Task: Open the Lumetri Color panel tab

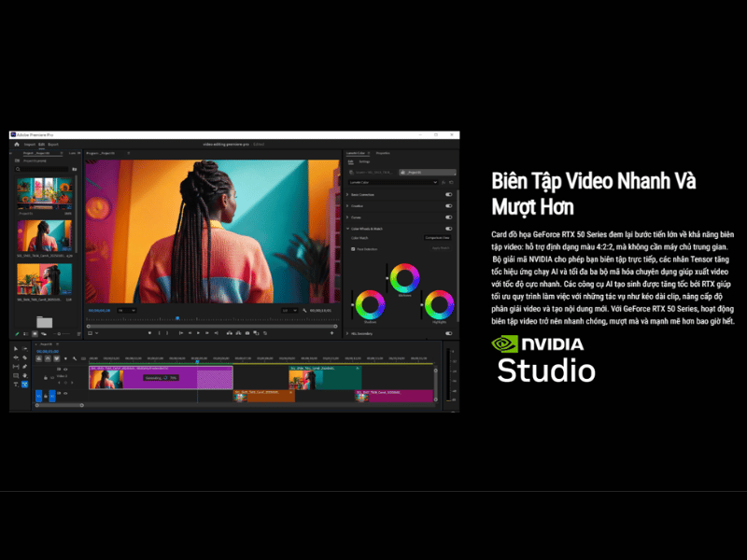Action: click(x=356, y=153)
